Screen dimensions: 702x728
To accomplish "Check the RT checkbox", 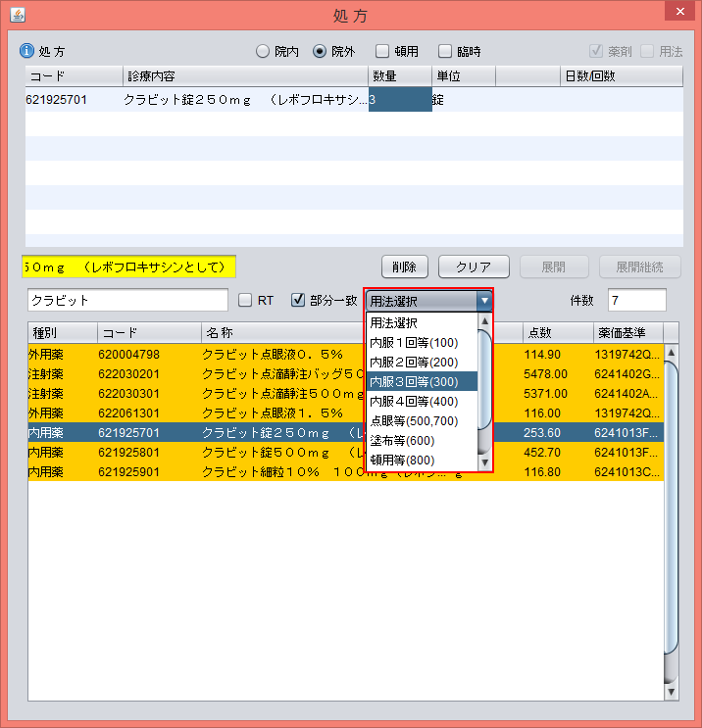I will point(245,300).
